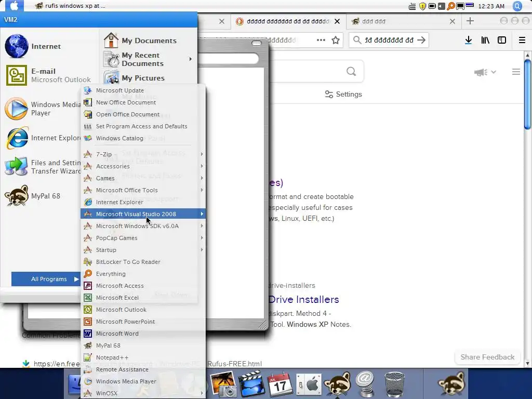The height and width of the screenshot is (399, 532).
Task: Open a new browser tab with plus
Action: [x=470, y=21]
